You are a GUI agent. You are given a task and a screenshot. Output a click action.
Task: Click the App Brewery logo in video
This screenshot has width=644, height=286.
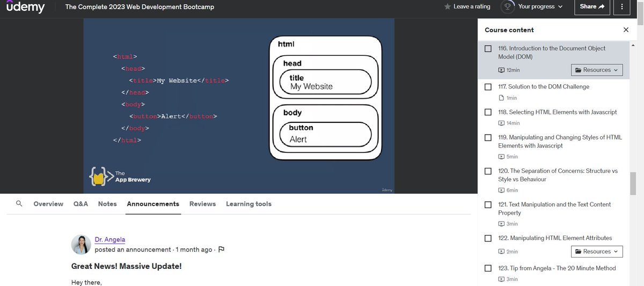tap(121, 177)
